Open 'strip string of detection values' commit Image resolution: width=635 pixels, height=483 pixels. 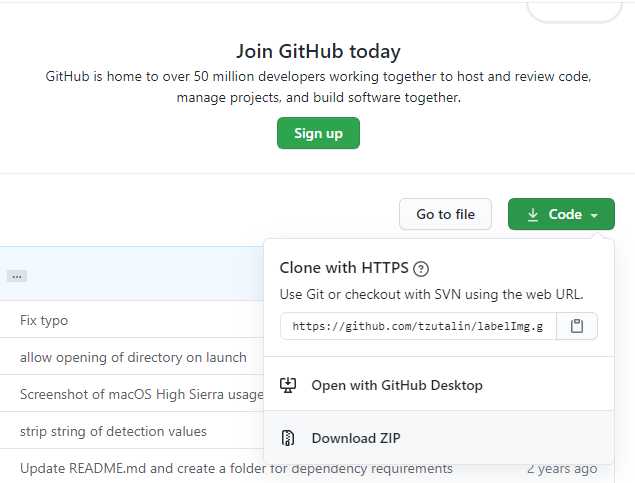click(x=113, y=432)
